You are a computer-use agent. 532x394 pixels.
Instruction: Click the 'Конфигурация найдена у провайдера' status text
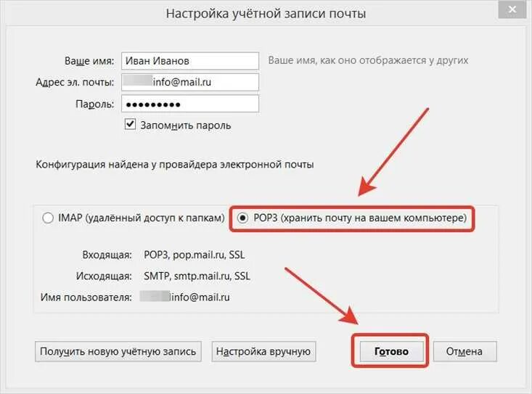click(175, 165)
